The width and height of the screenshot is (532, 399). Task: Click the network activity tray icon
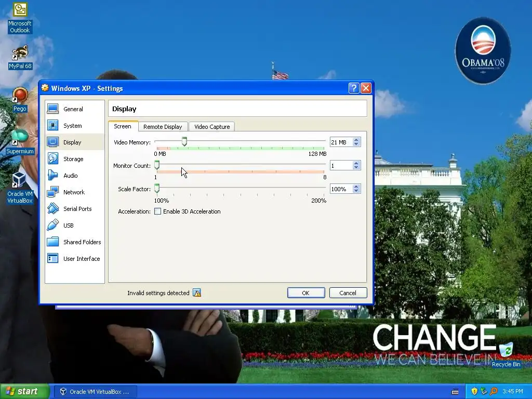pos(484,391)
